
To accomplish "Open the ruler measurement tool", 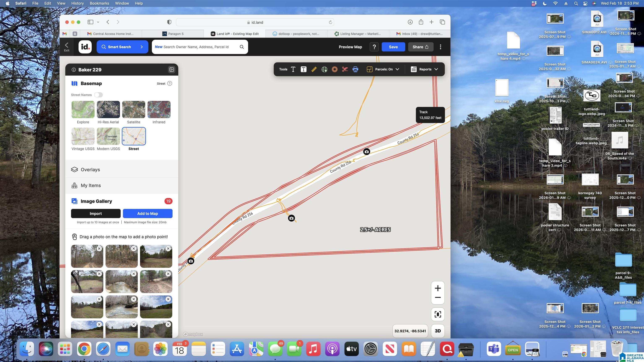I will (x=314, y=69).
